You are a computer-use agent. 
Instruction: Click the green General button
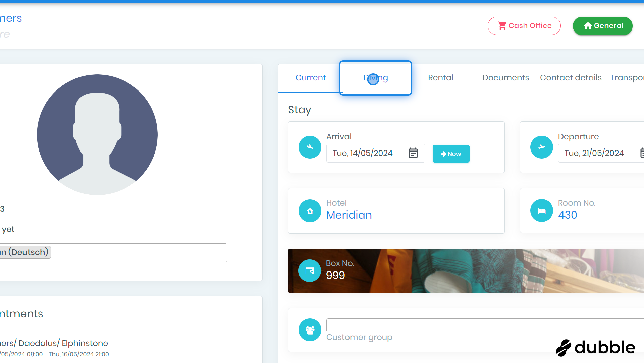pos(602,26)
